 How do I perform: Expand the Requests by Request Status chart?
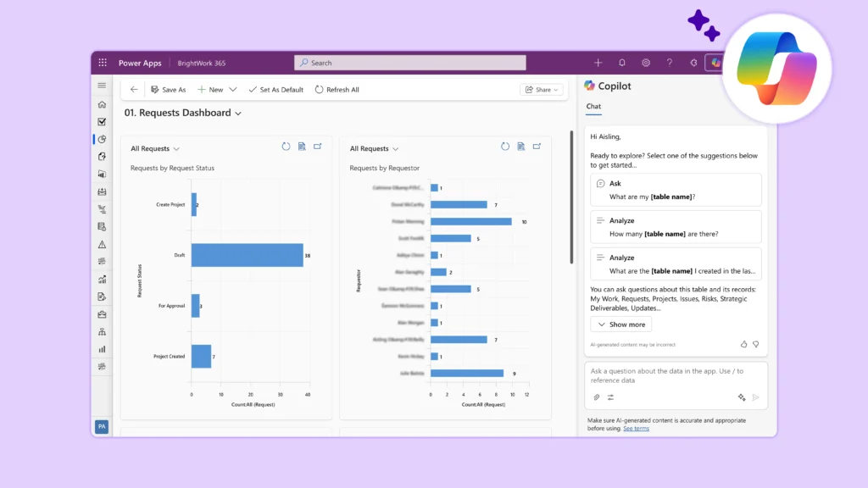[x=318, y=147]
